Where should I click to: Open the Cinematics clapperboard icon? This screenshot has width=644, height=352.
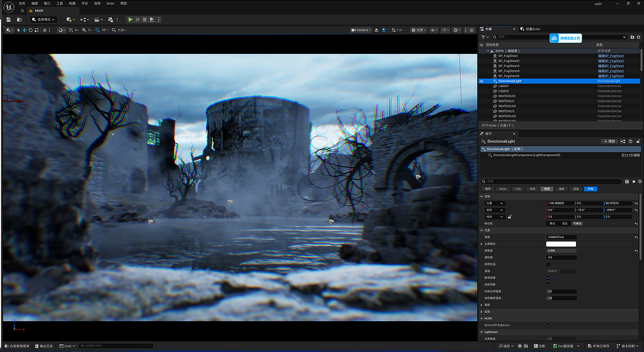pyautogui.click(x=98, y=20)
